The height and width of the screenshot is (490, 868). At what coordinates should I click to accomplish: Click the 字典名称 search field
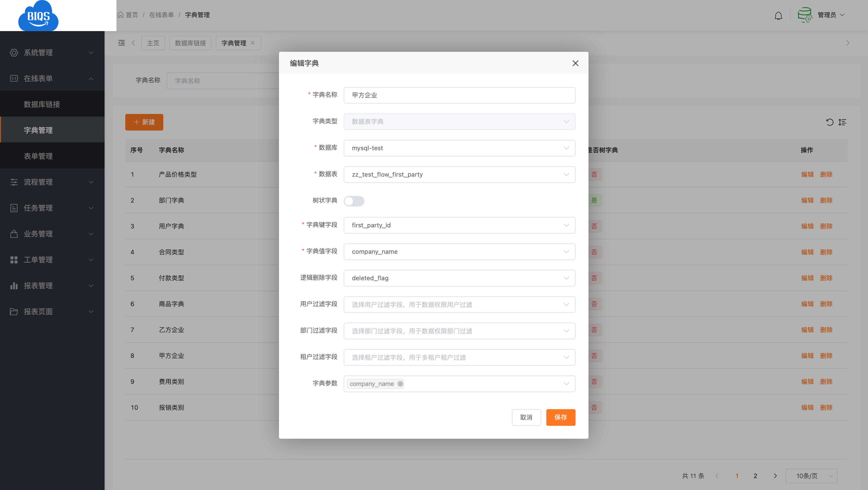[223, 81]
